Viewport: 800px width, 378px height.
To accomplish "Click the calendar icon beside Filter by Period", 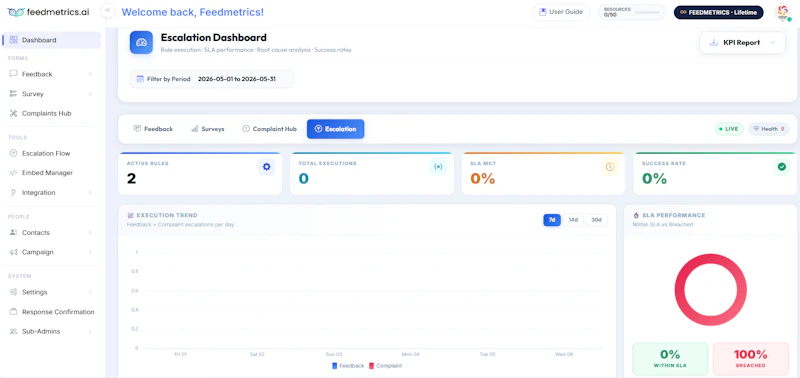I will tap(140, 79).
